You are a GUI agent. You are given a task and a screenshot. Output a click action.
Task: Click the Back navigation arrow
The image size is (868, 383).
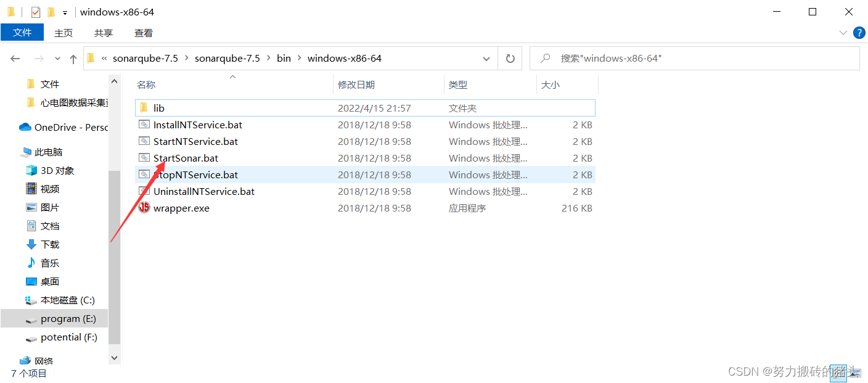[15, 59]
